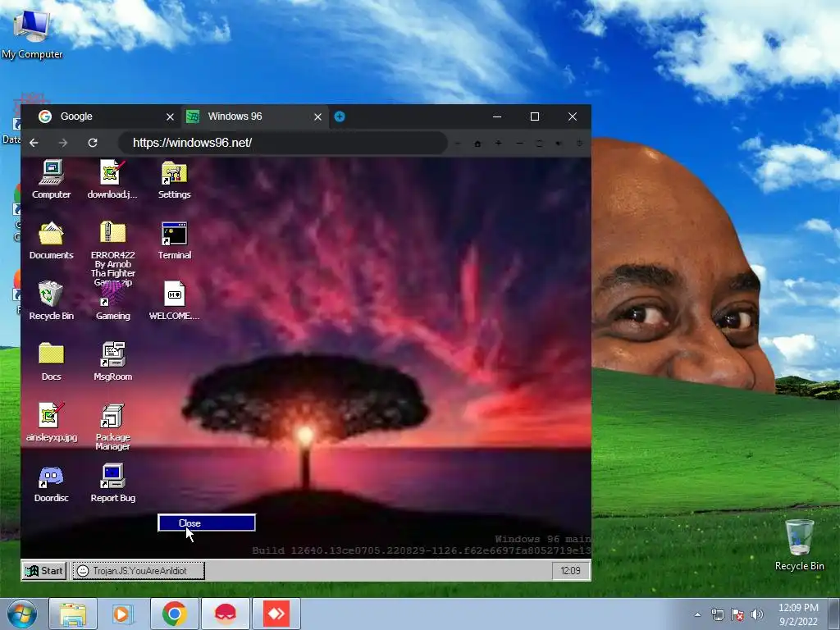Close the Windows 96 tab
The image size is (840, 630).
point(317,116)
